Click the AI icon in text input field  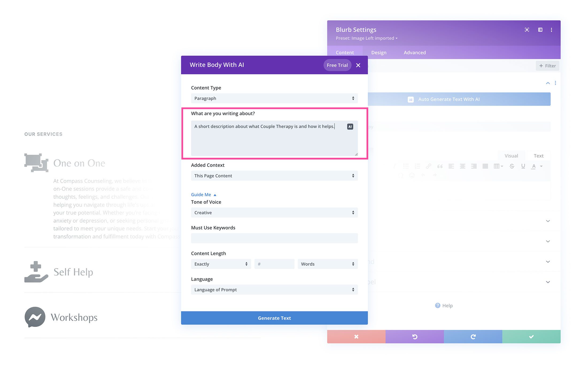(350, 126)
